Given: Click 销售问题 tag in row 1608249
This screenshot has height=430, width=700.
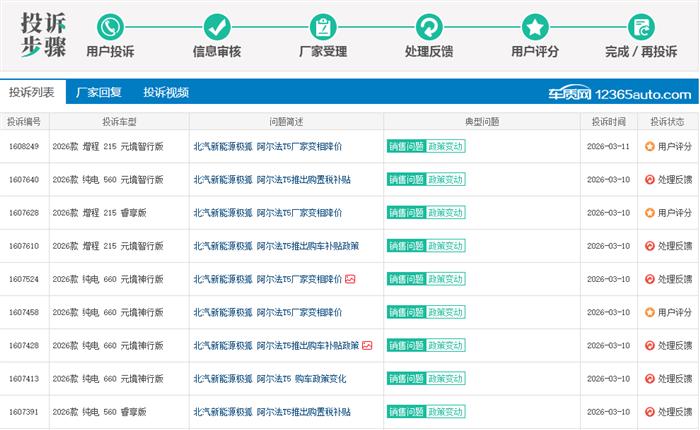Looking at the screenshot, I should tap(406, 146).
